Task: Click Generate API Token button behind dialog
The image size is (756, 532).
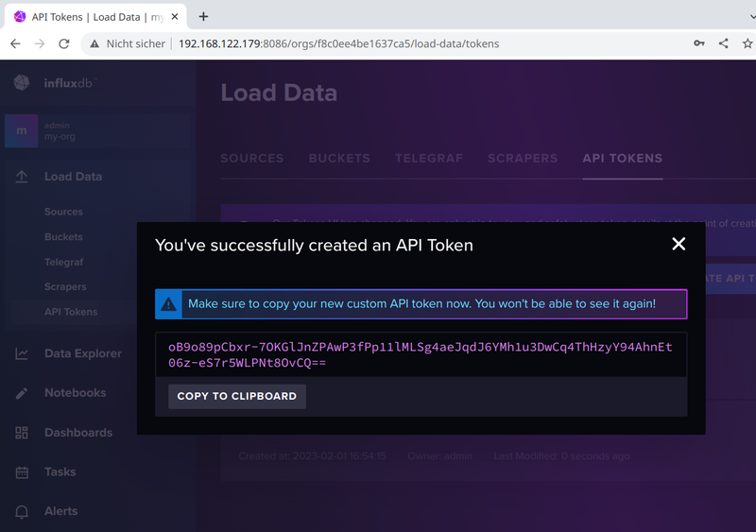Action: (x=730, y=279)
